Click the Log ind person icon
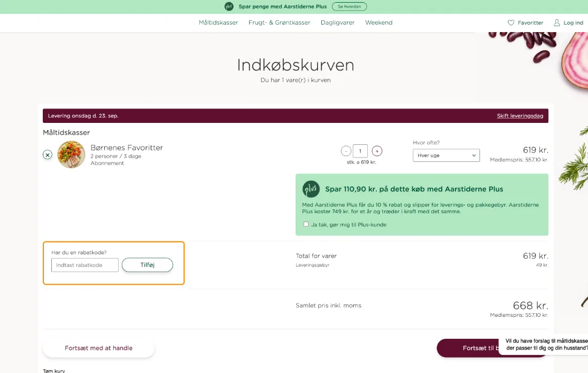Screen dimensions: 588x373 pos(557,22)
